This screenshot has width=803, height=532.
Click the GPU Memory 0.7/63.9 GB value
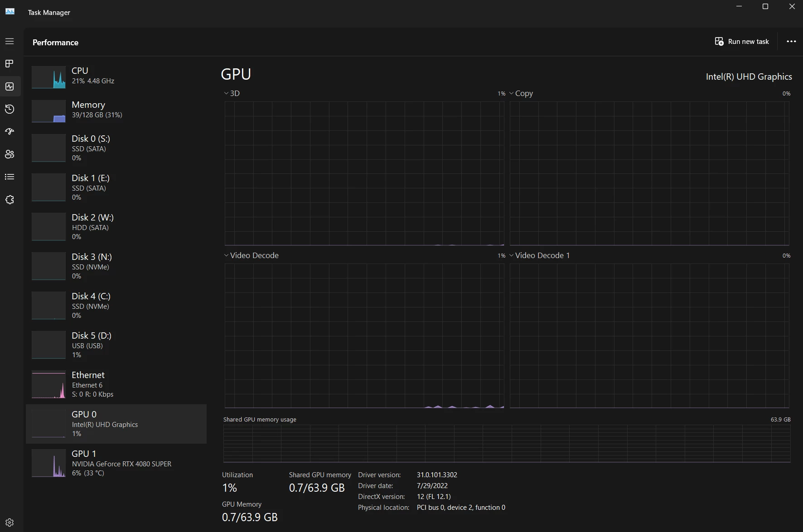[x=250, y=517]
